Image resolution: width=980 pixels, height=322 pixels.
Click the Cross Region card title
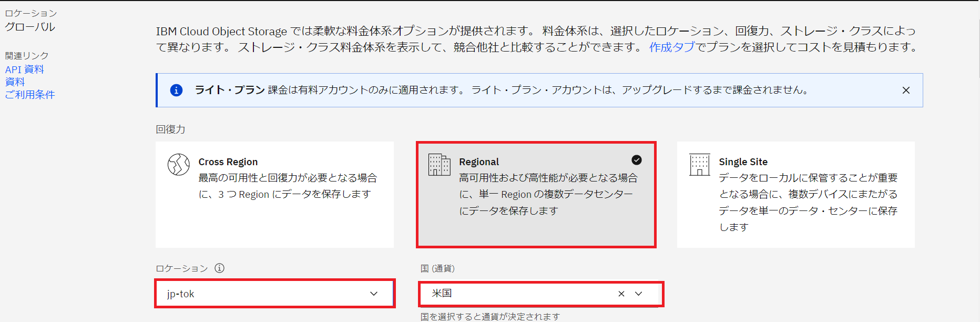coord(228,162)
